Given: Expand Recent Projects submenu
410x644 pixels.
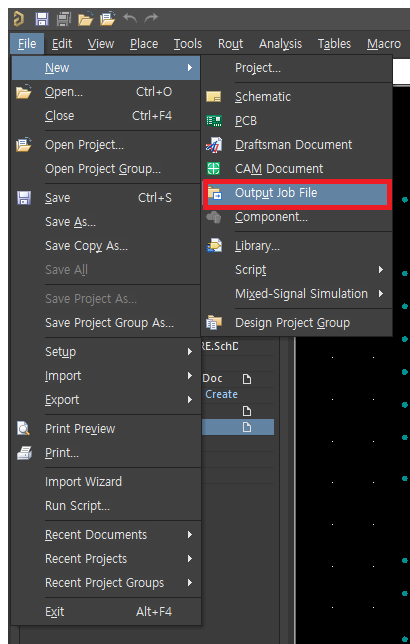Looking at the screenshot, I should (x=189, y=559).
